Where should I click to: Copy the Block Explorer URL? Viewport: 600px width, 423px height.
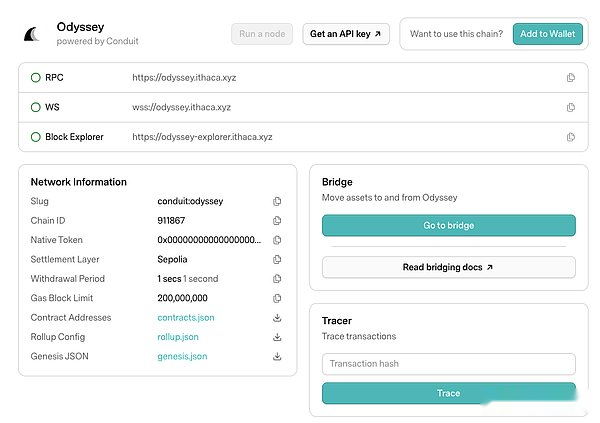571,137
